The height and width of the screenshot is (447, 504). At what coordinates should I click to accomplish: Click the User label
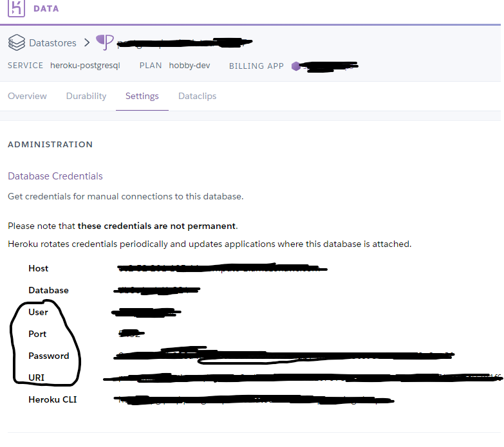point(38,312)
